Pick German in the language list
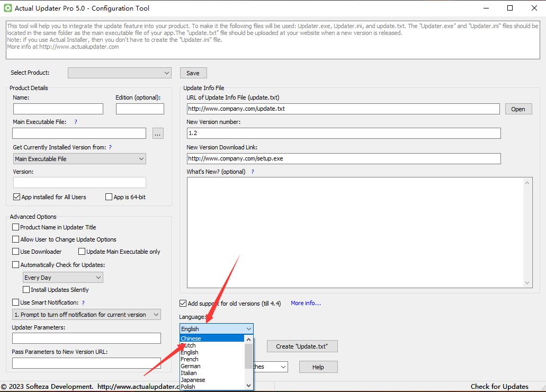Viewport: 546px width, 392px height. point(212,366)
